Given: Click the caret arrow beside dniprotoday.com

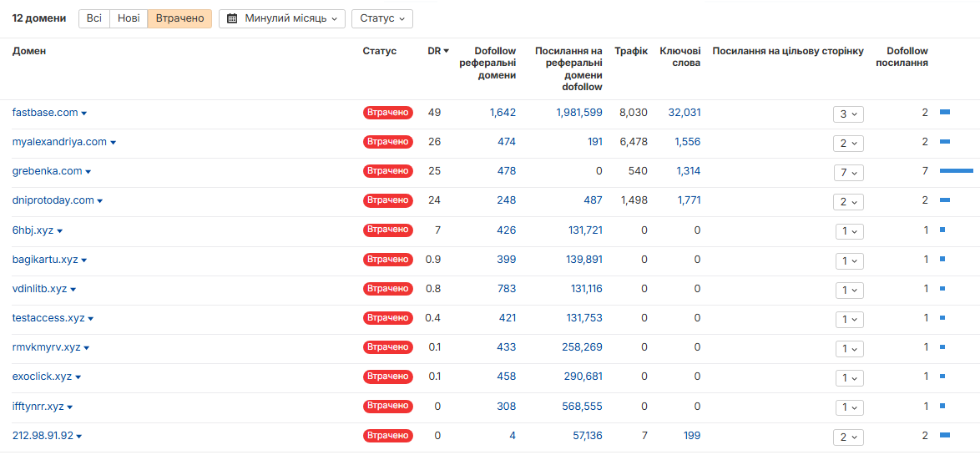Looking at the screenshot, I should point(100,201).
